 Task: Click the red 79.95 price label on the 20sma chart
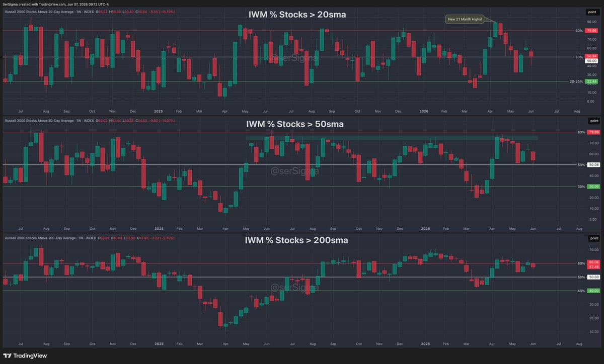tap(591, 31)
